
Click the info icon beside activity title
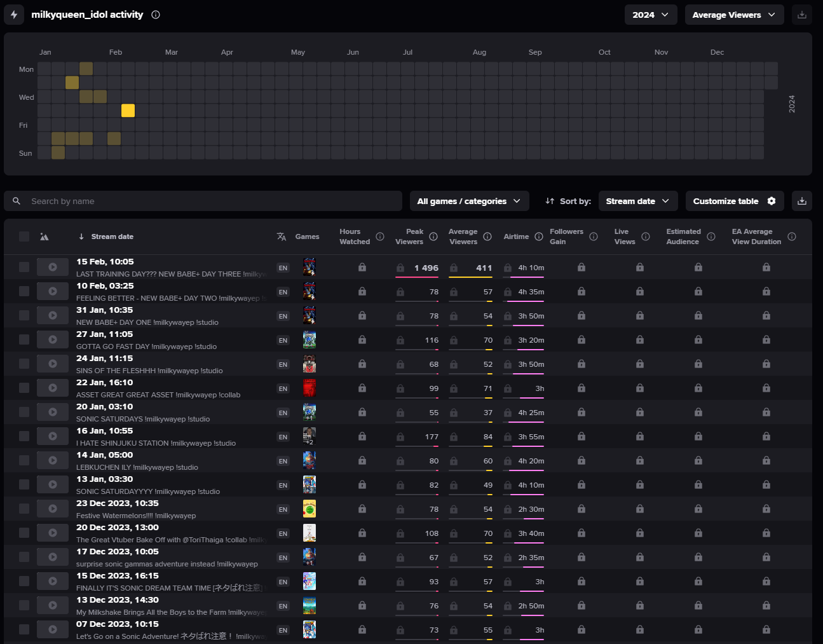[156, 15]
